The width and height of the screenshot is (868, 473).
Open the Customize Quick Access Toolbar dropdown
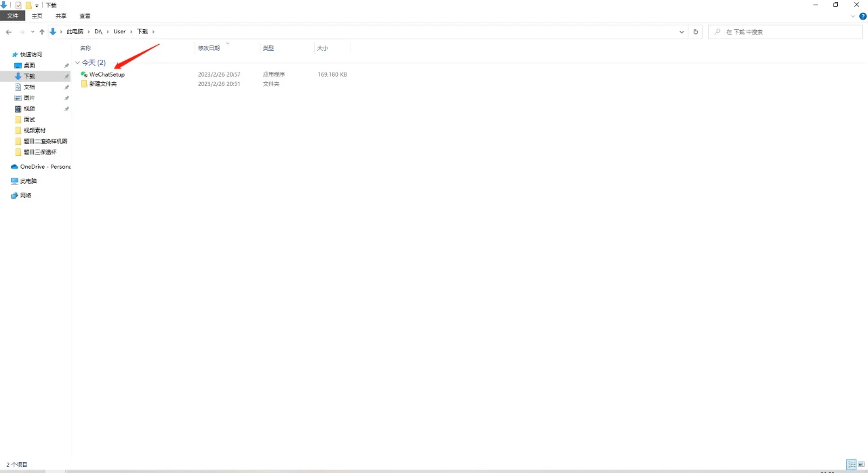[x=37, y=5]
